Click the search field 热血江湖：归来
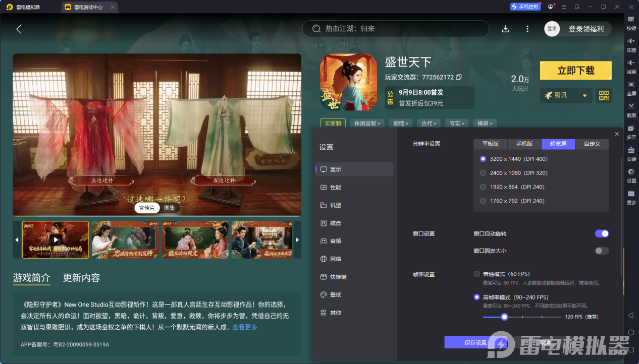 tap(396, 29)
